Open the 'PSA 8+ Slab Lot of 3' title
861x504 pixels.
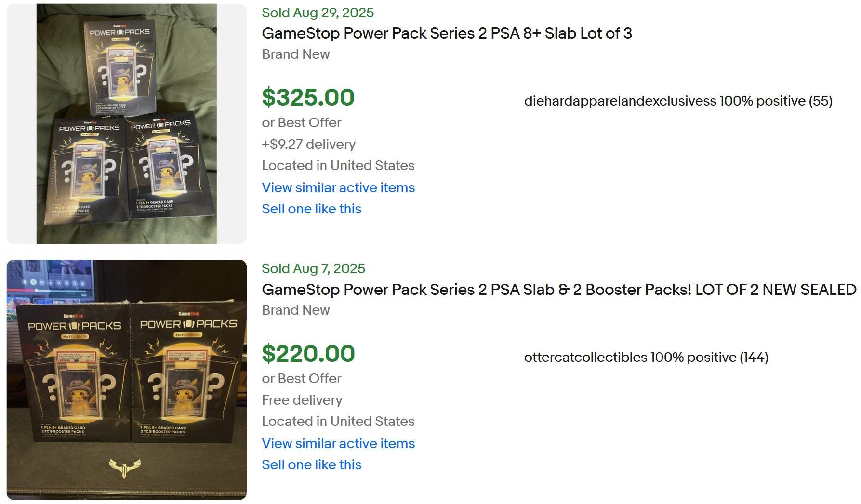446,33
